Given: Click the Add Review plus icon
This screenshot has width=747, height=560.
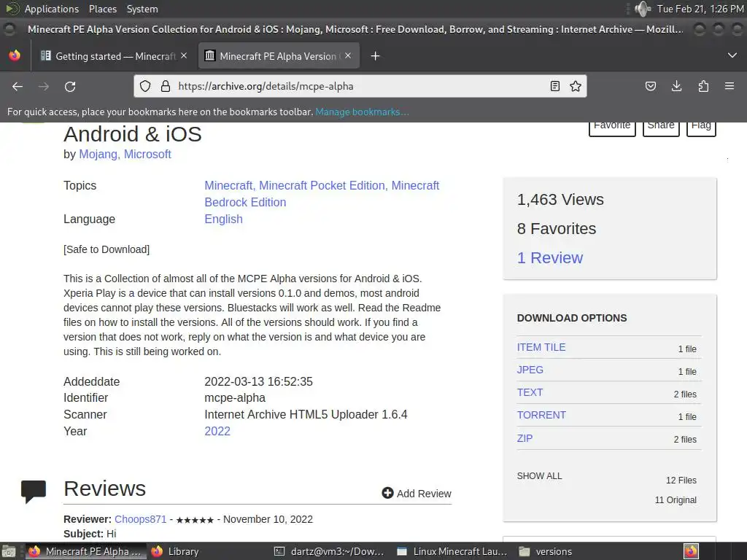Looking at the screenshot, I should pyautogui.click(x=387, y=493).
